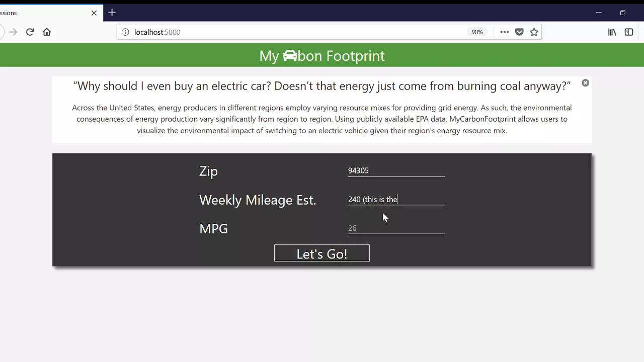Click the MPG input field
Viewport: 644px width, 362px height.
pos(396,228)
